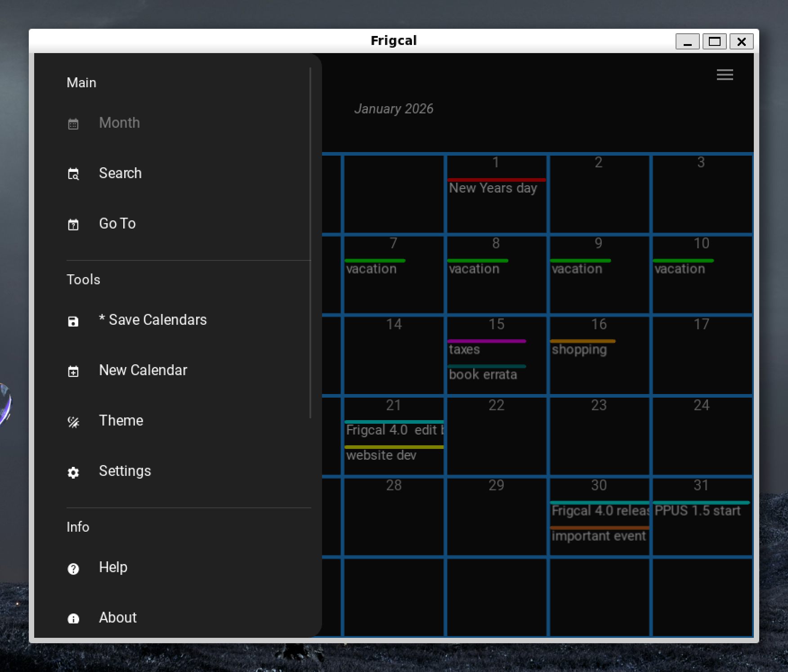
Task: Toggle the hamburger menu button
Action: click(x=725, y=75)
